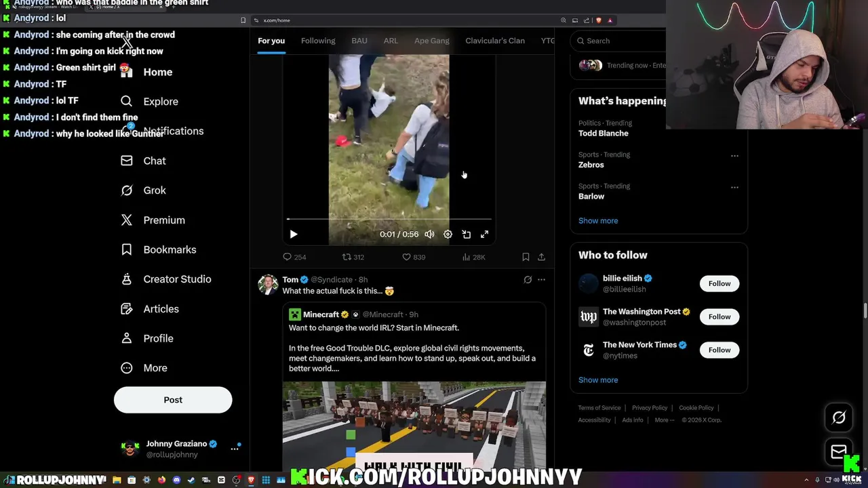This screenshot has height=488, width=868.
Task: Open video settings gear
Action: click(x=448, y=235)
